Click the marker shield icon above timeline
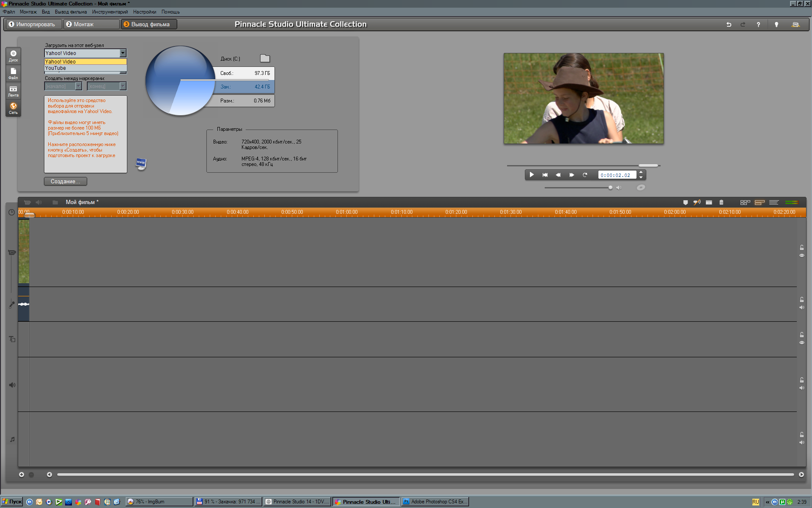The image size is (812, 508). pos(686,202)
